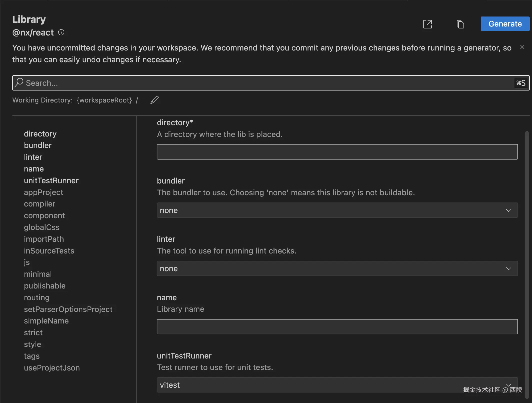Screen dimensions: 532x403
Task: Dismiss the uncommitted changes warning
Action: (522, 47)
